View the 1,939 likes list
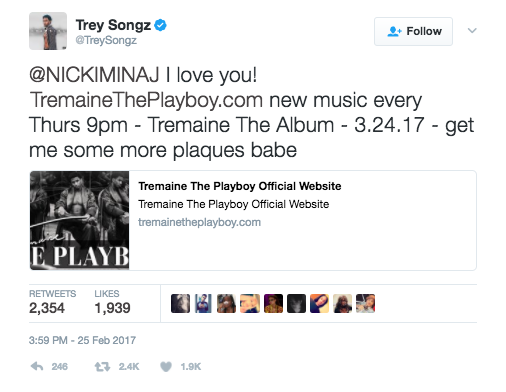The width and height of the screenshot is (506, 392). [x=112, y=302]
